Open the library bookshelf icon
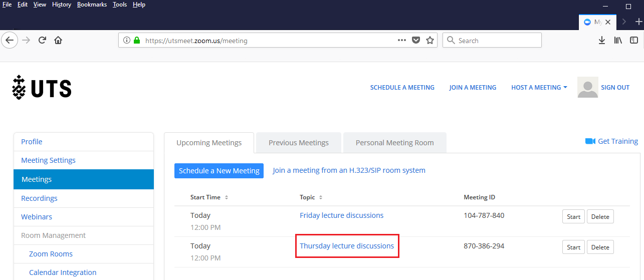The image size is (644, 280). click(x=618, y=40)
